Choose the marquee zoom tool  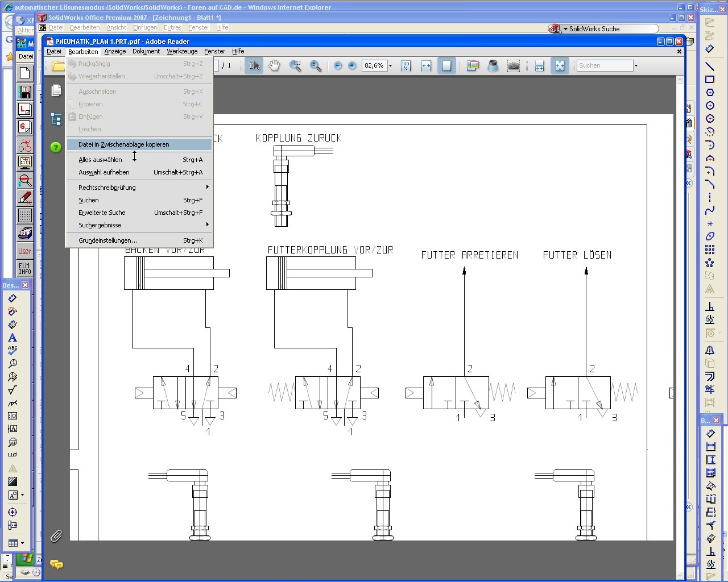(295, 66)
